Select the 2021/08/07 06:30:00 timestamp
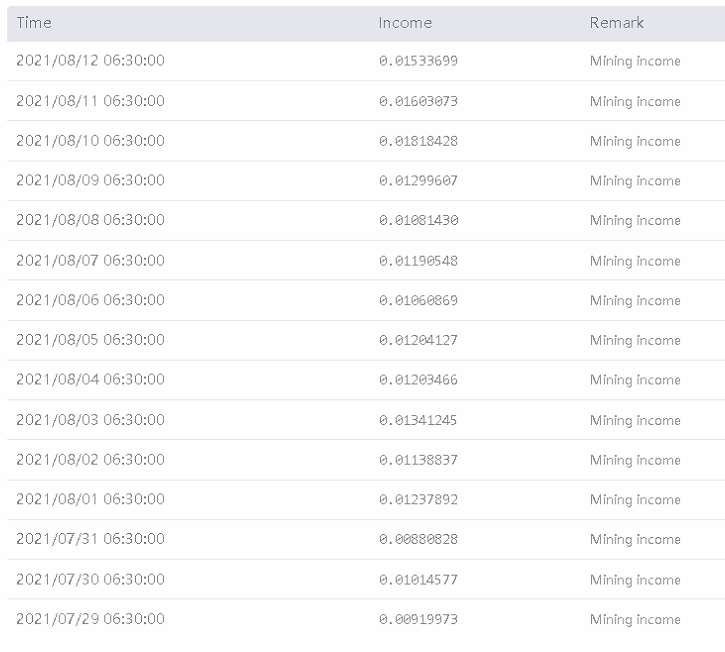725x652 pixels. [x=90, y=260]
